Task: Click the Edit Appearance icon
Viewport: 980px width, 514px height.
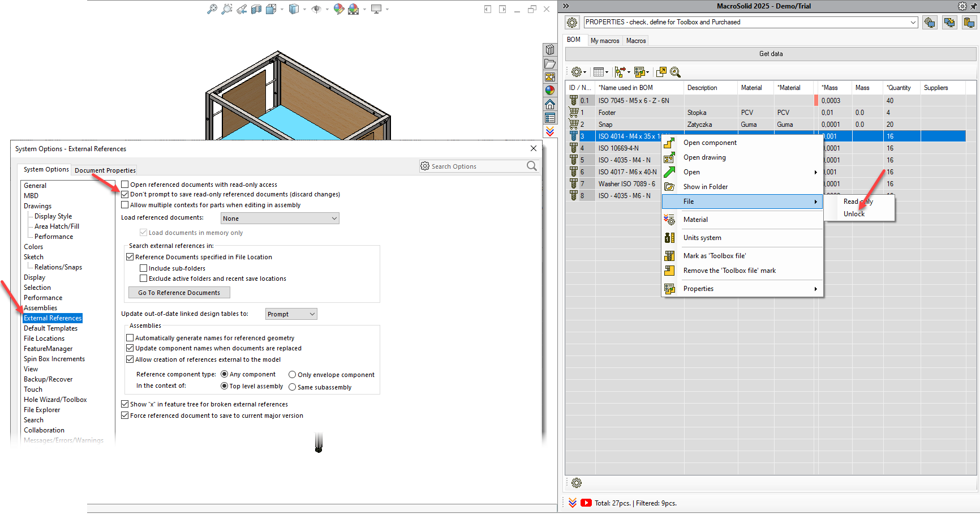Action: 339,9
